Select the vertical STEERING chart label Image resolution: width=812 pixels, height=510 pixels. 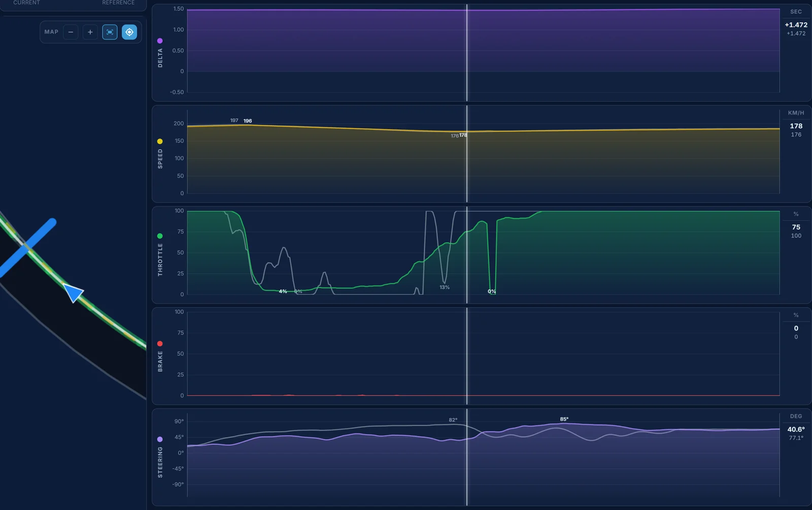(x=160, y=462)
